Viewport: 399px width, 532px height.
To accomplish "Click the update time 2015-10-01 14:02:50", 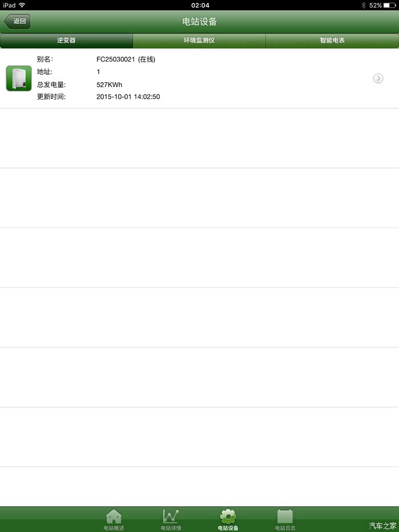I will pos(128,97).
